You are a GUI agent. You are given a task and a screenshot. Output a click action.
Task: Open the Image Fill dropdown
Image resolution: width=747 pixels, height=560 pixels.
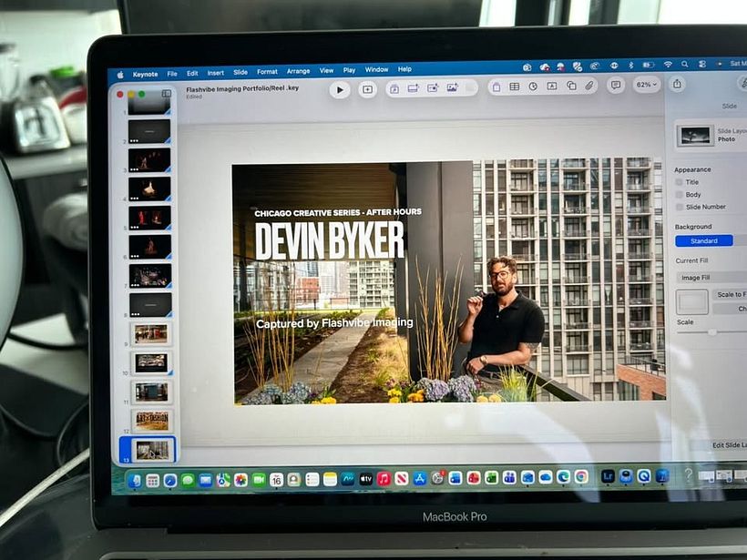(711, 278)
